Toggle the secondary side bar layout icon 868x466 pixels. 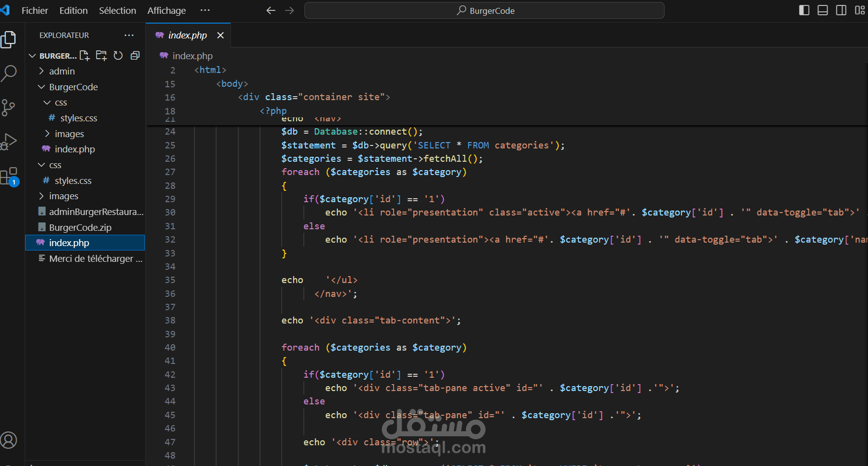point(841,10)
